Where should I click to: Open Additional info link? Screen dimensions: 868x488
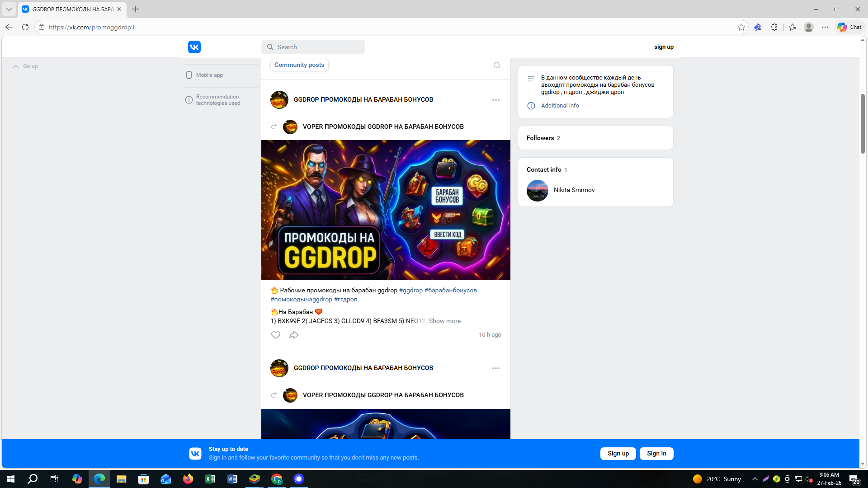tap(560, 106)
